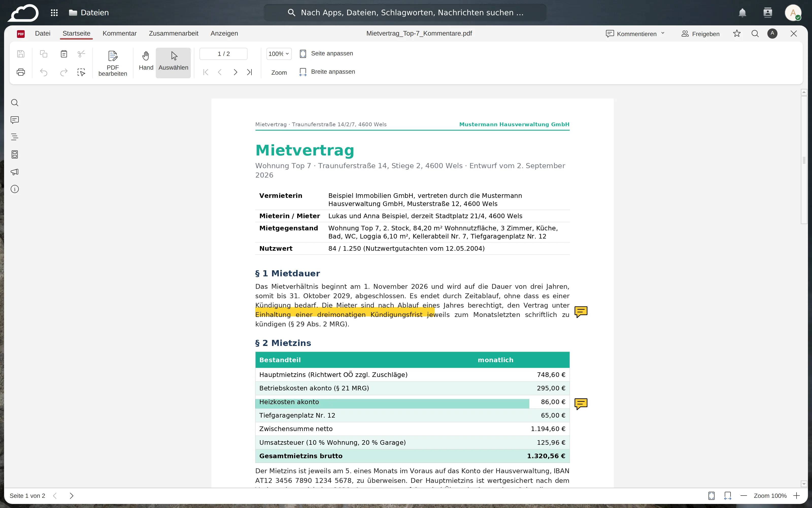
Task: Open the 100% zoom dropdown
Action: (279, 54)
